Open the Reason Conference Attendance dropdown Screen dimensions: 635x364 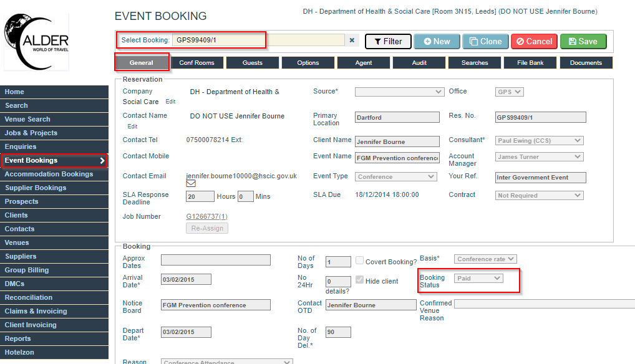point(227,362)
